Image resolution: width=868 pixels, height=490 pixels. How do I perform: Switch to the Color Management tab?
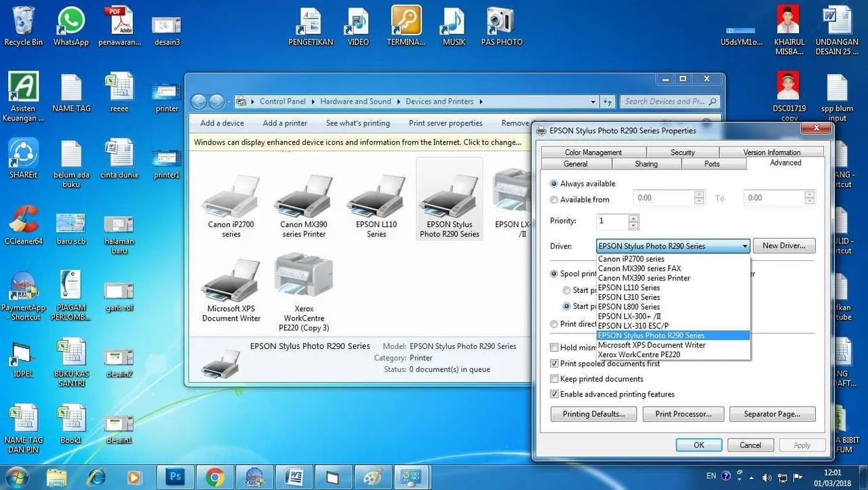tap(593, 152)
